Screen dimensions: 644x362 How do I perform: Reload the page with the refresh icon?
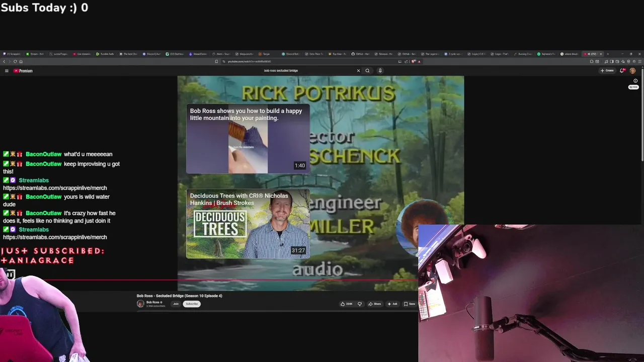click(x=15, y=61)
